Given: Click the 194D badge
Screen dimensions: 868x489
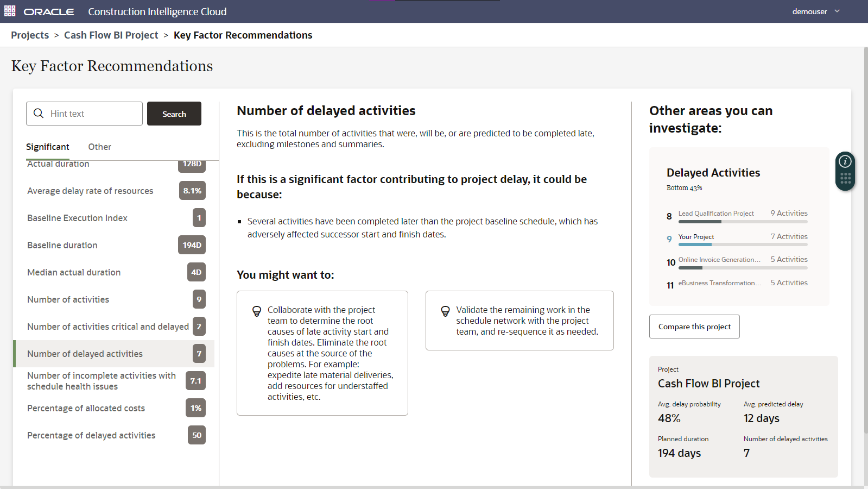Looking at the screenshot, I should 192,245.
